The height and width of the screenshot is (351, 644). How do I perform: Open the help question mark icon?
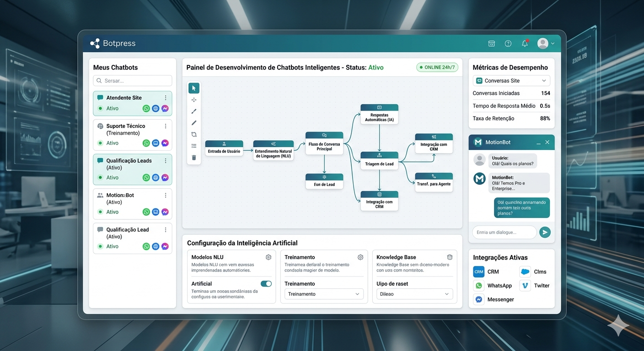click(508, 43)
